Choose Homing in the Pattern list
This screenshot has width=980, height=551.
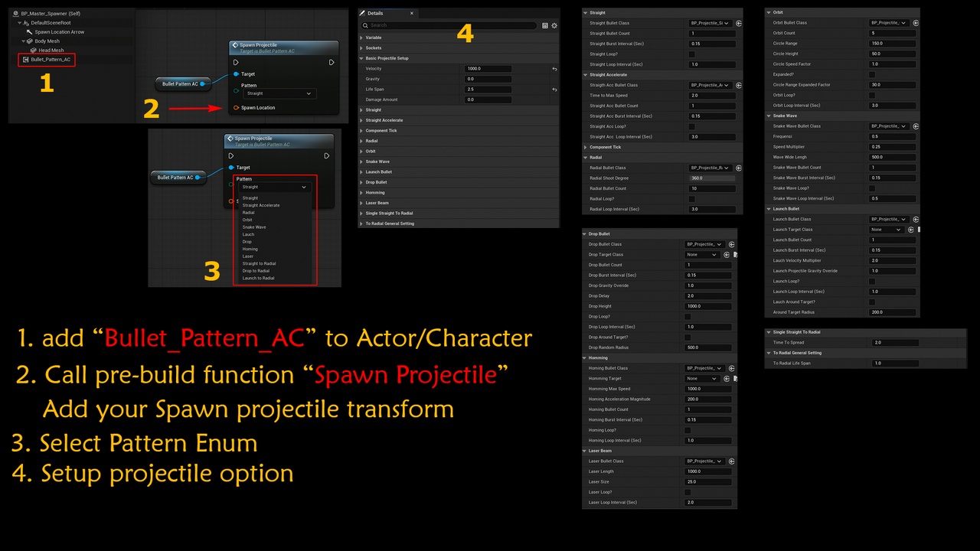click(250, 249)
